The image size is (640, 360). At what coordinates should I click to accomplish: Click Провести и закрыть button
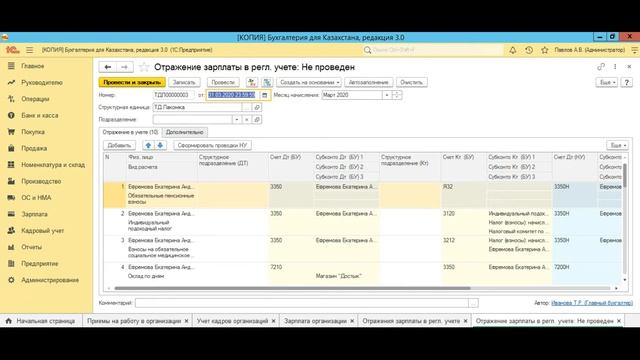pyautogui.click(x=132, y=82)
